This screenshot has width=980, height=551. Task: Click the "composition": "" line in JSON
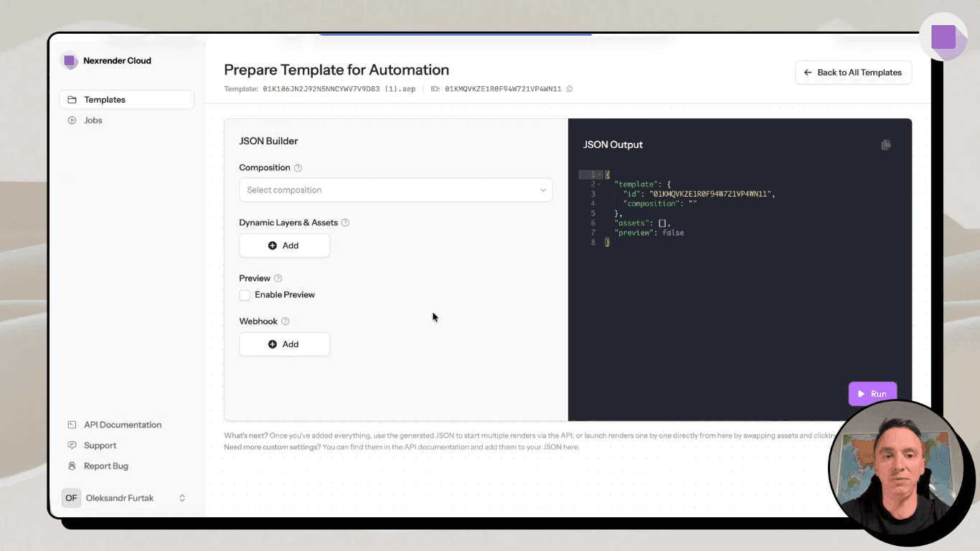[x=660, y=204]
